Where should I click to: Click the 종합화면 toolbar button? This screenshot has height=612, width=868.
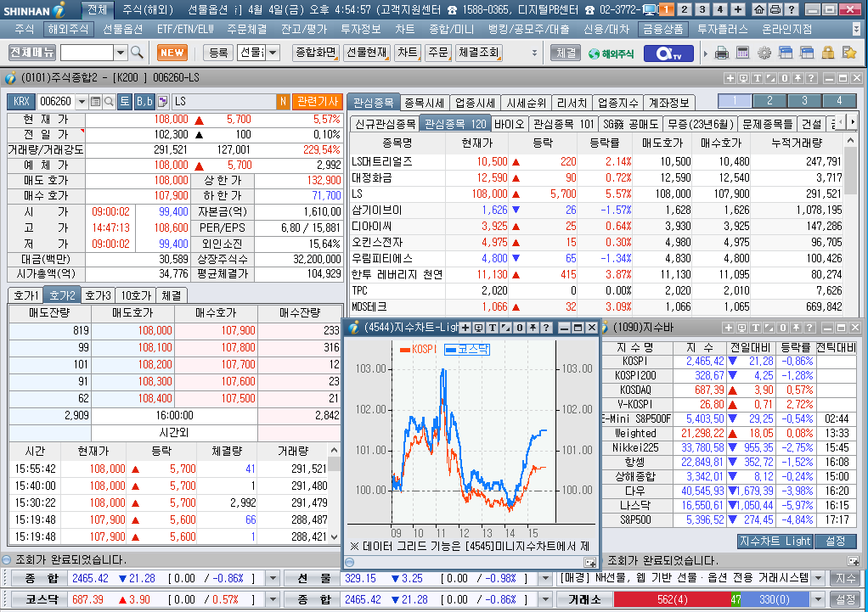[x=316, y=53]
